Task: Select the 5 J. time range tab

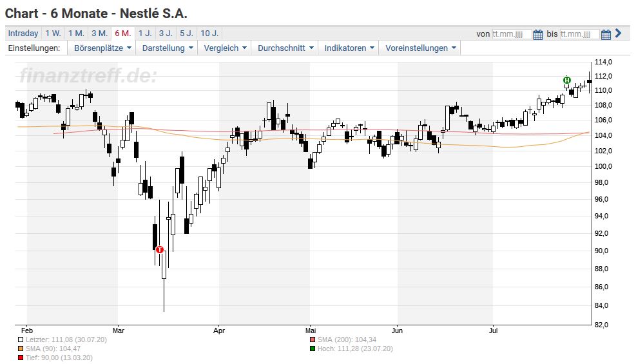Action: pyautogui.click(x=187, y=34)
